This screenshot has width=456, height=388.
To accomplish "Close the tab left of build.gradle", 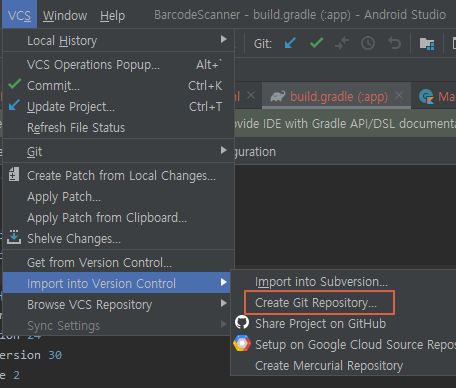I will tap(251, 96).
